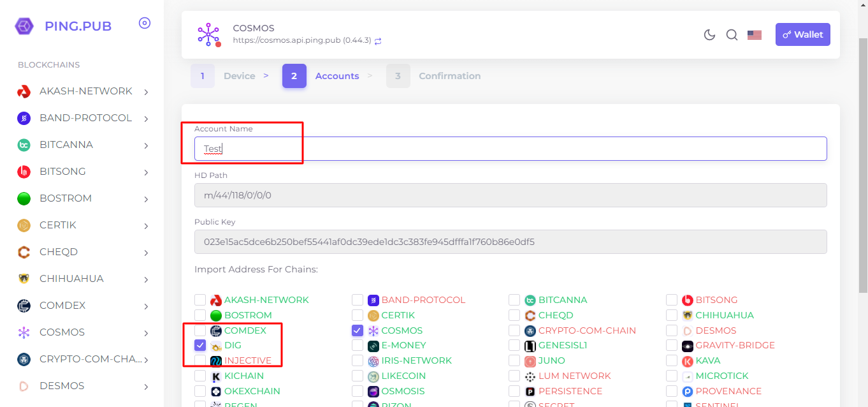Open COMDEX in the blockchain sidebar
Screen dimensions: 868x407
point(62,306)
